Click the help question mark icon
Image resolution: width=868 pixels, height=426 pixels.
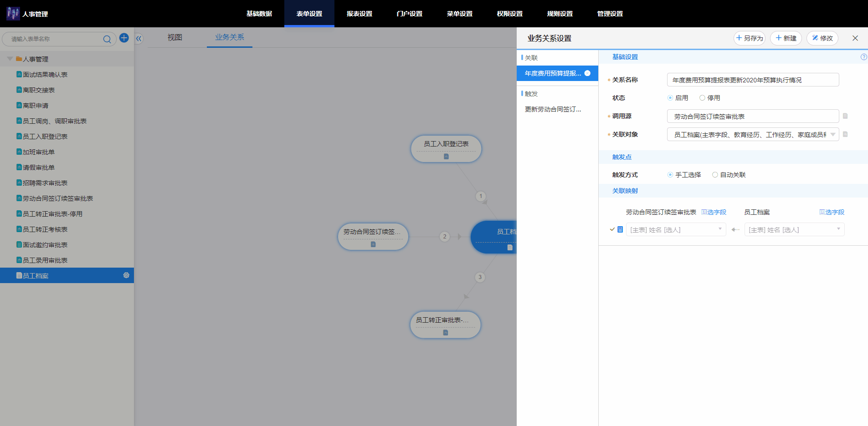(863, 57)
